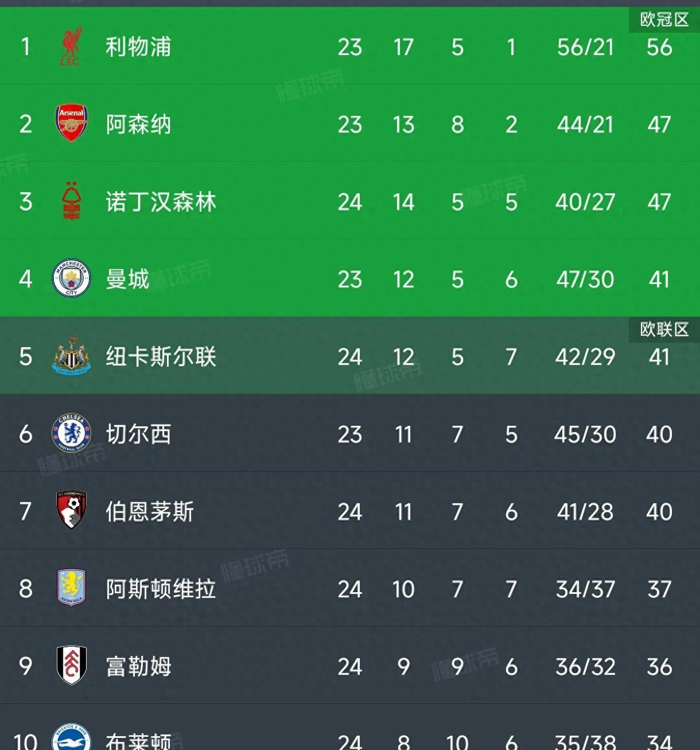Click Chelsea's 45/30 goal record

point(585,434)
